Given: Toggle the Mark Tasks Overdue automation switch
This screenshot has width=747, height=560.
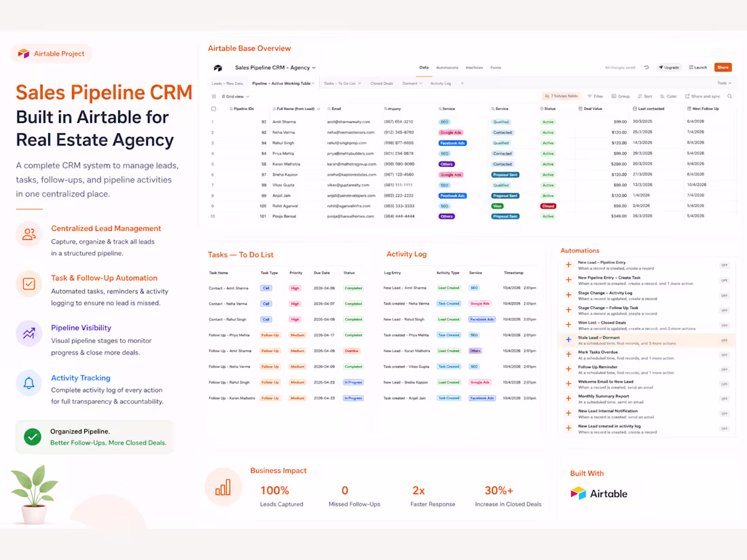Looking at the screenshot, I should pyautogui.click(x=724, y=355).
